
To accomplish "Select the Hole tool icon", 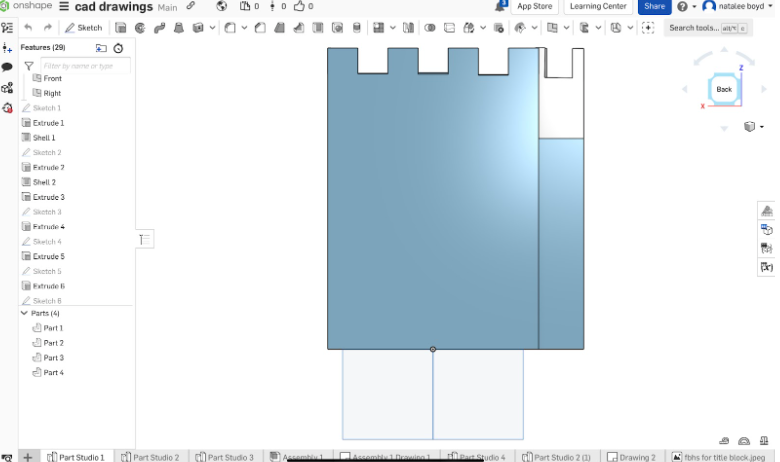I will pos(337,28).
